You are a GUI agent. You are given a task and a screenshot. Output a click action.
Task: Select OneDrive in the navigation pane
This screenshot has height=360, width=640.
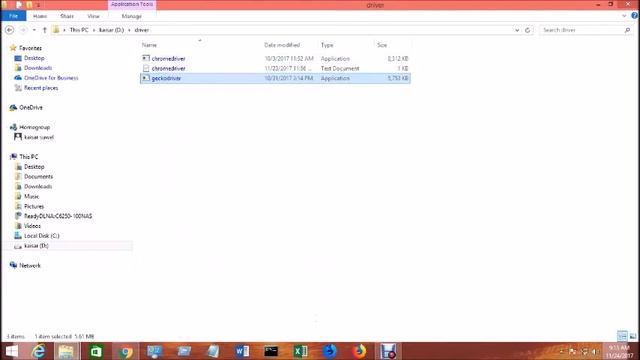click(x=31, y=108)
